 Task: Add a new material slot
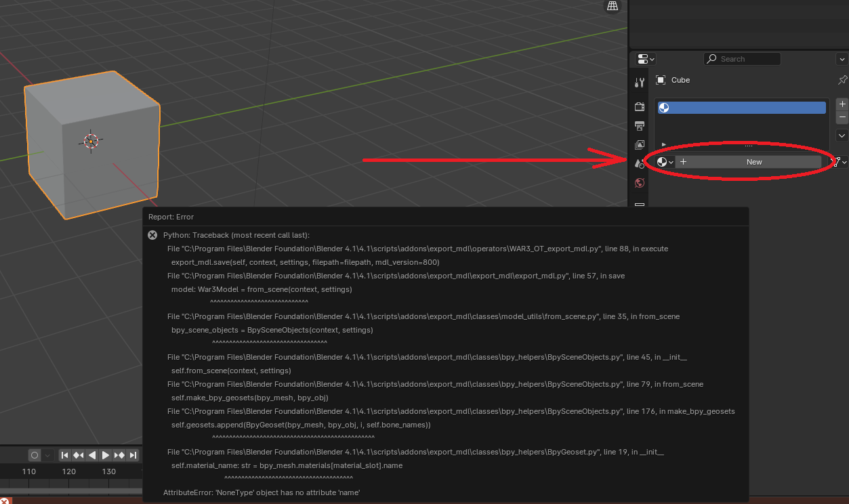(842, 104)
